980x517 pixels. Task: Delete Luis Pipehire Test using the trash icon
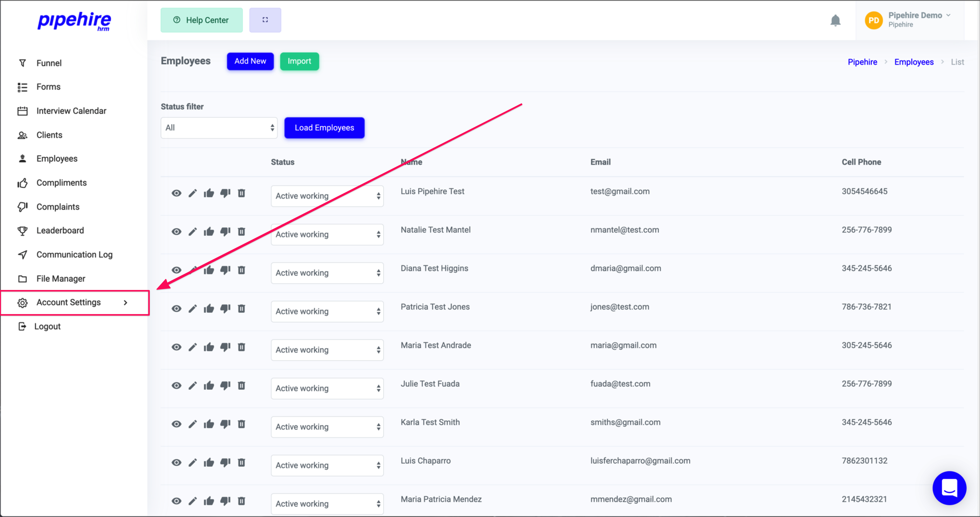pyautogui.click(x=242, y=193)
